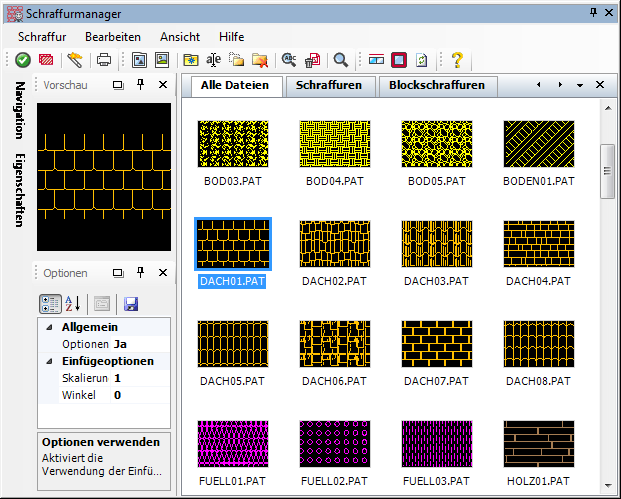Click the Skalierung value field
This screenshot has height=499, width=621.
[140, 378]
